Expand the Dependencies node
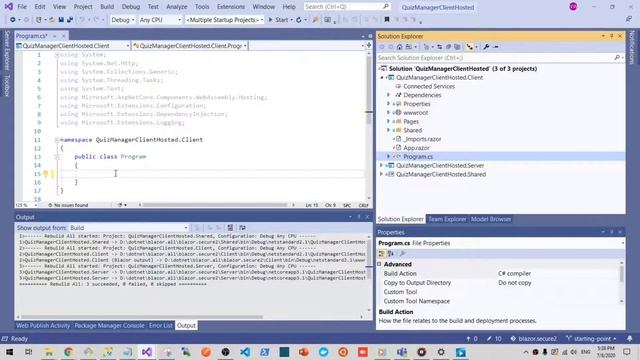Image resolution: width=640 pixels, height=360 pixels. 389,95
